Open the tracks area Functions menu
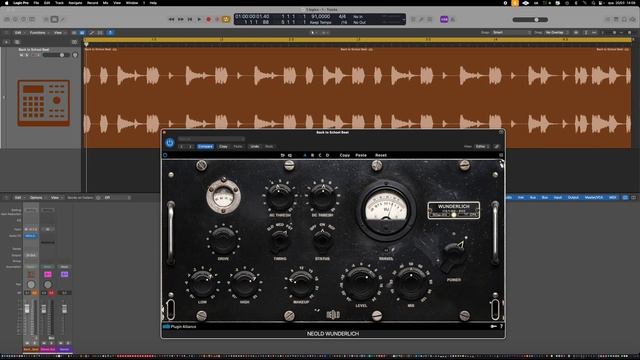The image size is (640, 360). (38, 33)
